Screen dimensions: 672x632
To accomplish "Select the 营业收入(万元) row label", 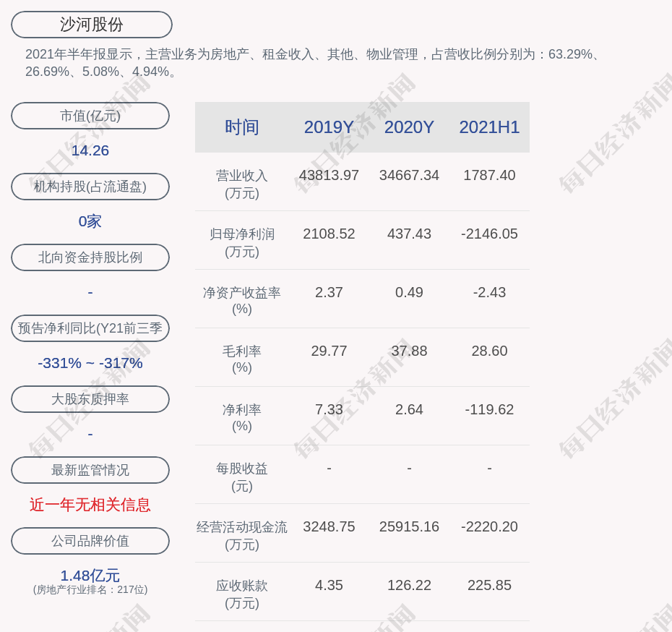I will [x=242, y=184].
